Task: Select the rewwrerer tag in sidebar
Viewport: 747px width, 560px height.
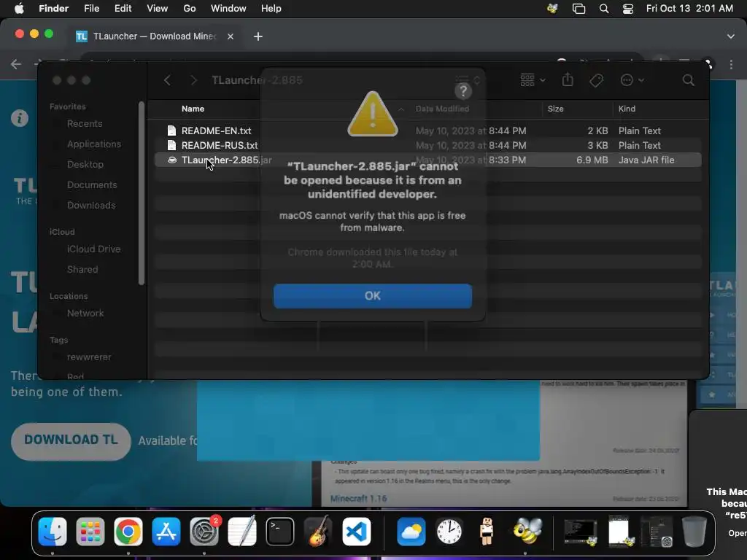Action: tap(88, 357)
